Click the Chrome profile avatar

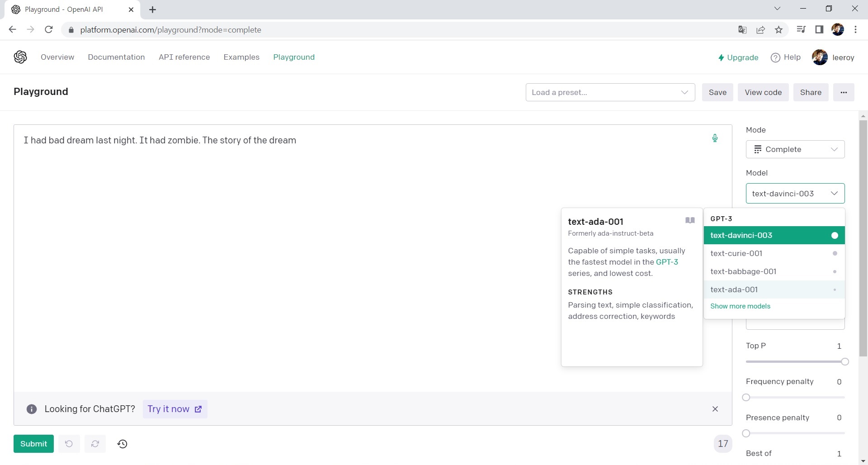pyautogui.click(x=838, y=30)
